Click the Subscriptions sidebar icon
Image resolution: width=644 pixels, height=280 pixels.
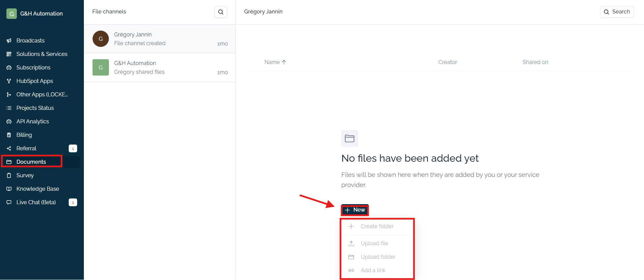(9, 68)
